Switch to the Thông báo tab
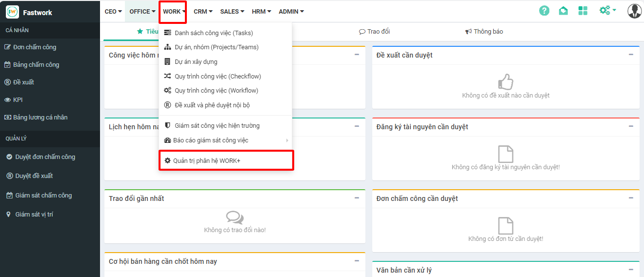Image resolution: width=644 pixels, height=277 pixels. click(x=484, y=32)
